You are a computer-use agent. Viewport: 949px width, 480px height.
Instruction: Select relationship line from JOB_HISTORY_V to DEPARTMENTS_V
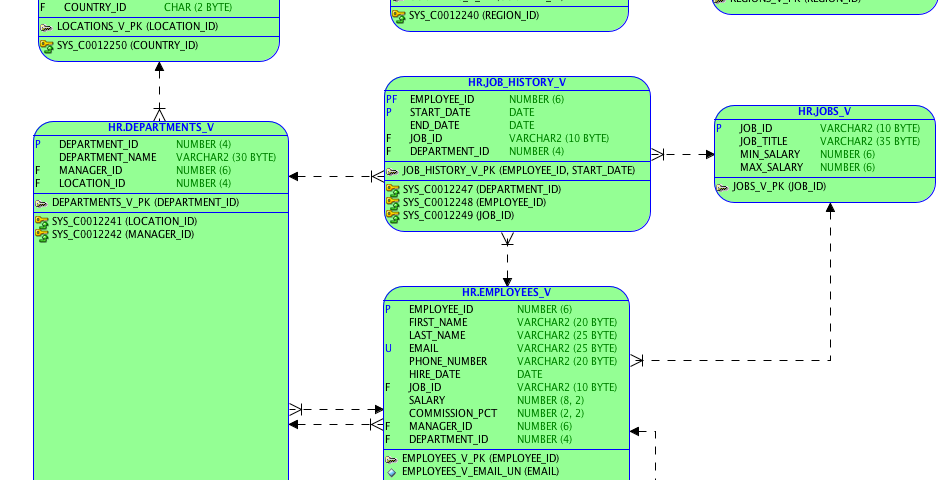(337, 177)
